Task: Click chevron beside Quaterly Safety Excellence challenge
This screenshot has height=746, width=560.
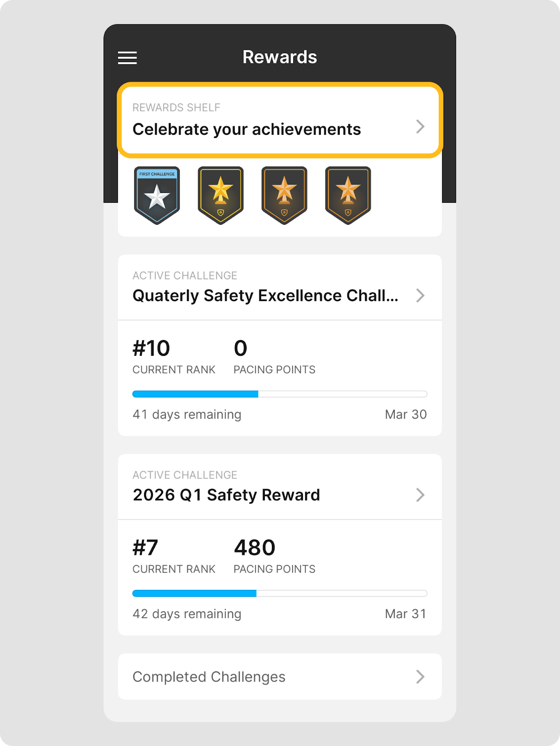Action: click(420, 296)
